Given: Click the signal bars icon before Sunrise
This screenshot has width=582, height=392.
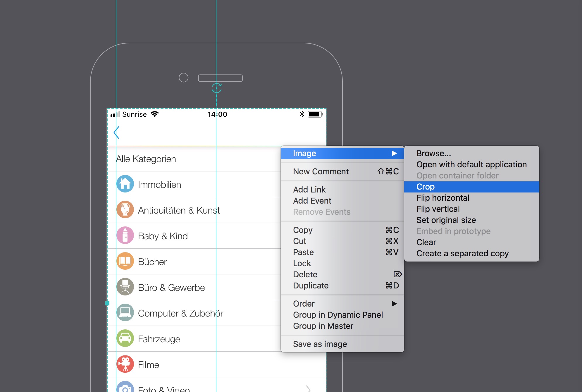Looking at the screenshot, I should click(x=115, y=114).
